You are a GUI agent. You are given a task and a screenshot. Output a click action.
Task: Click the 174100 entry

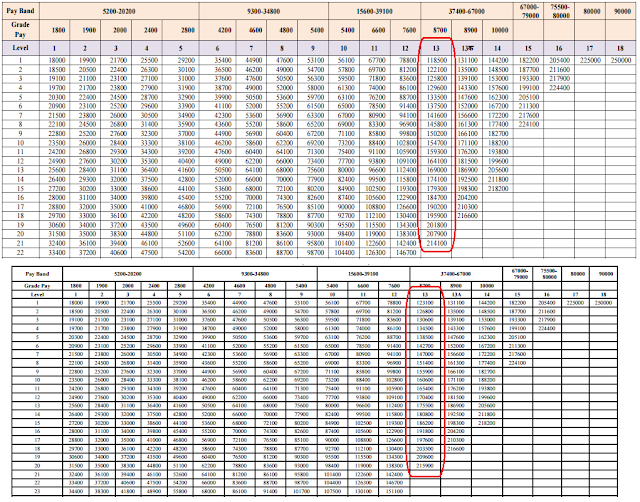coord(437,179)
